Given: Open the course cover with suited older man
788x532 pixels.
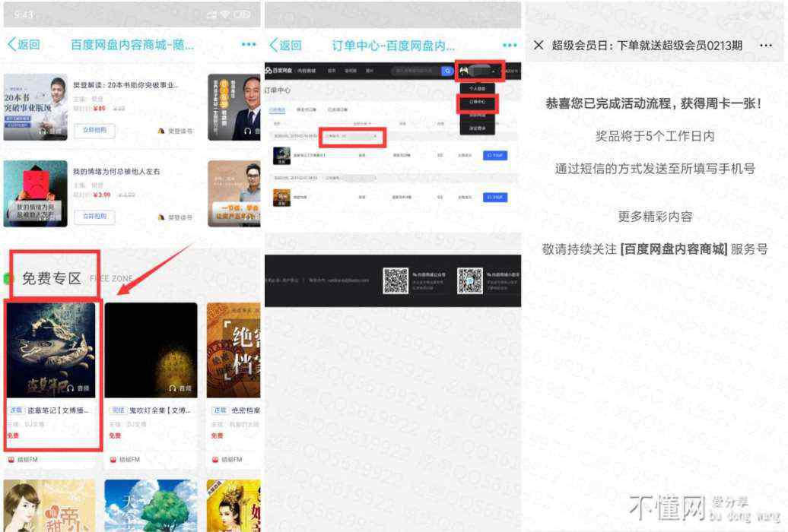Looking at the screenshot, I should click(234, 107).
